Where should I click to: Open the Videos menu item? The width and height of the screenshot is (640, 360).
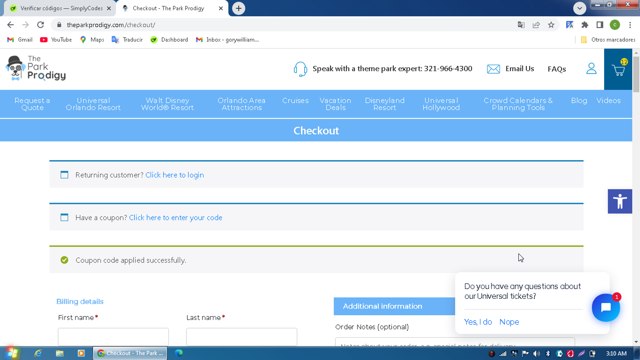[x=608, y=100]
